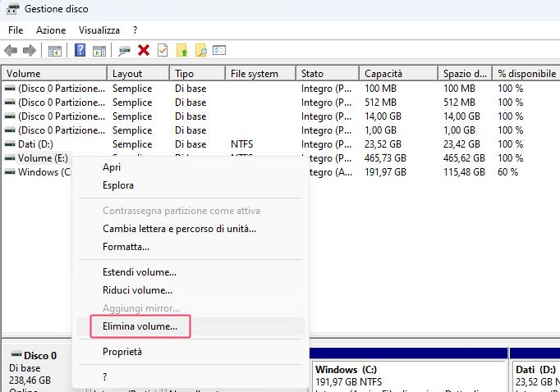The height and width of the screenshot is (392, 560).
Task: Click the checkmark sheet properties toolbar icon
Action: click(163, 50)
